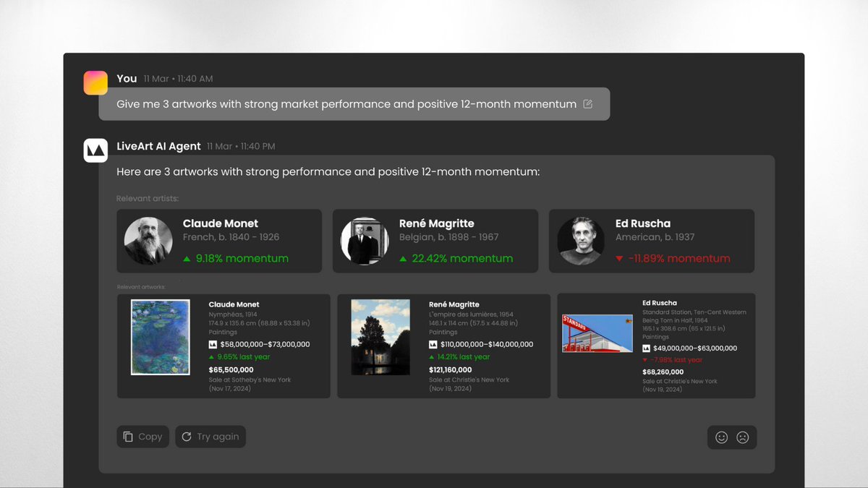Click LiveArt estimate icon beside $110,000,000–$140,000,000
This screenshot has width=868, height=488.
pos(433,345)
